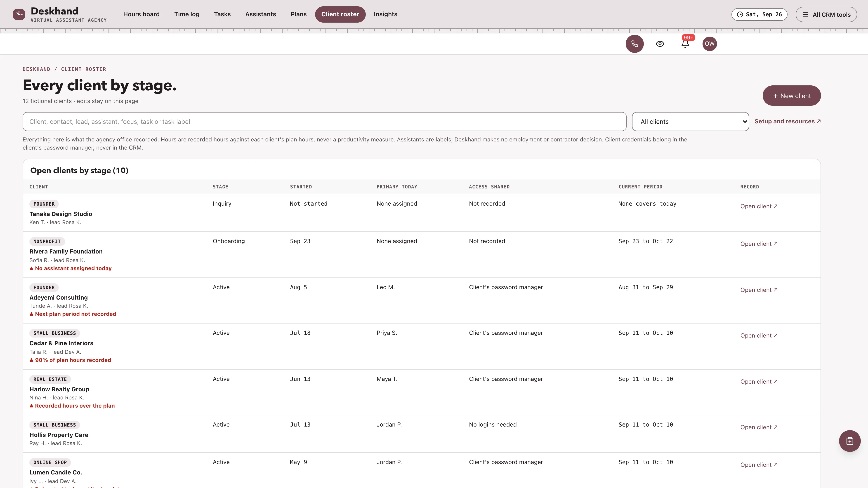Open client record for Lumen Candle Co.
The image size is (868, 488).
(759, 465)
